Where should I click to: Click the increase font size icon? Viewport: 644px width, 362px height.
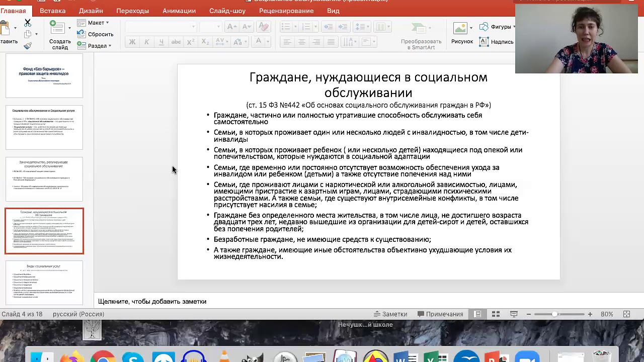231,27
